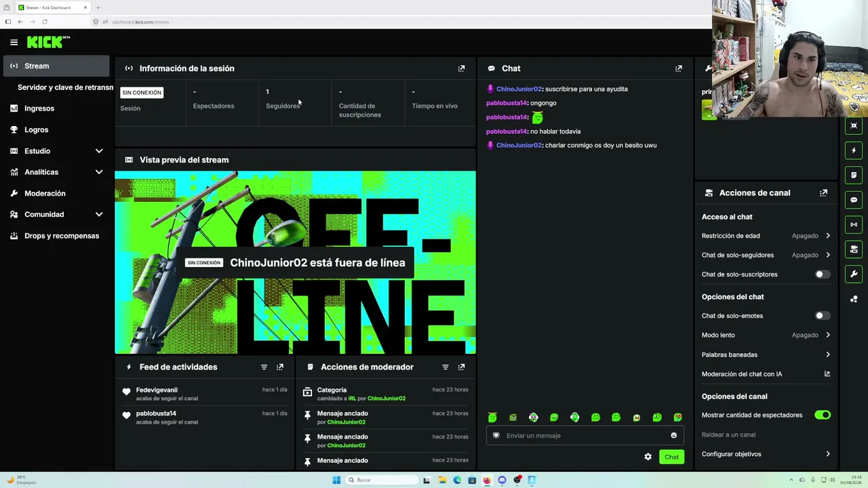Open Firefox from the taskbar

486,480
